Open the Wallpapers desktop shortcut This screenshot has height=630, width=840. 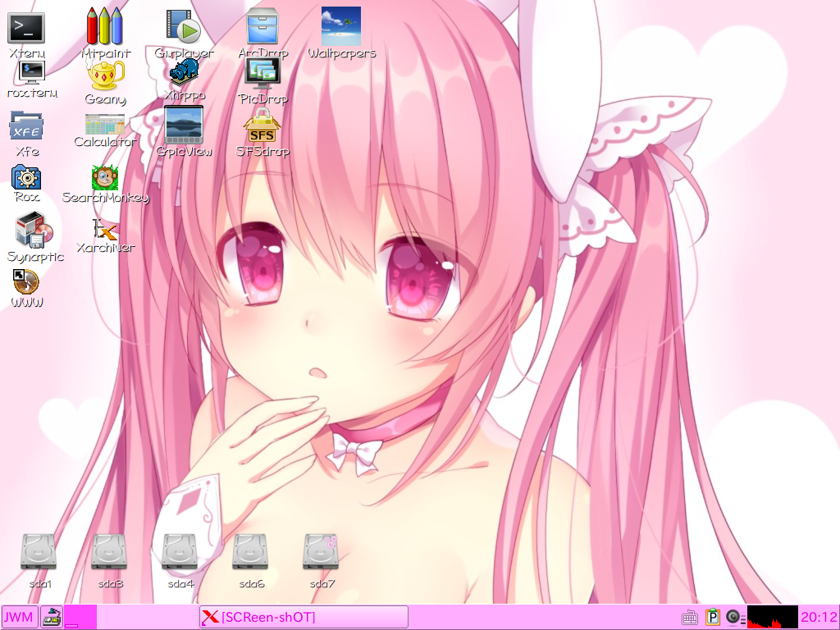pos(341,26)
